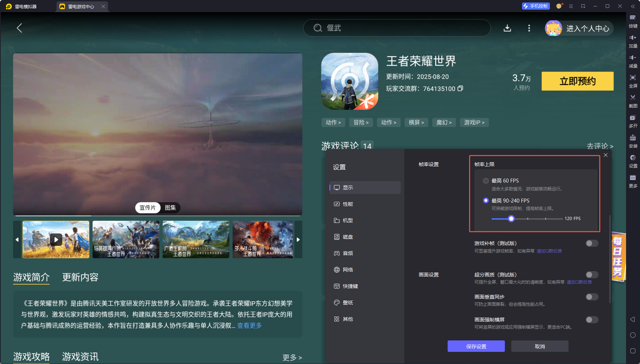Click the 按键 keyboard mapping sidebar icon
This screenshot has width=640, height=364.
point(633,21)
